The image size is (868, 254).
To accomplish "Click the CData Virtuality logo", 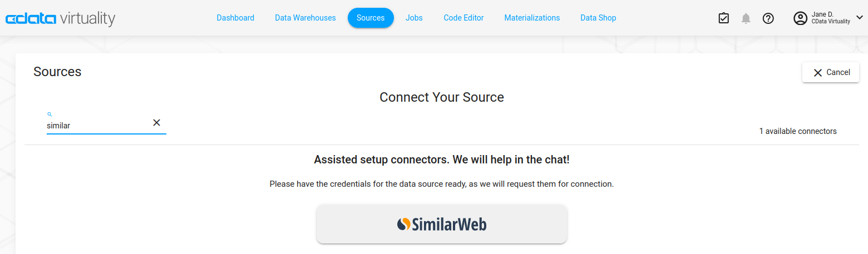I will pyautogui.click(x=60, y=19).
